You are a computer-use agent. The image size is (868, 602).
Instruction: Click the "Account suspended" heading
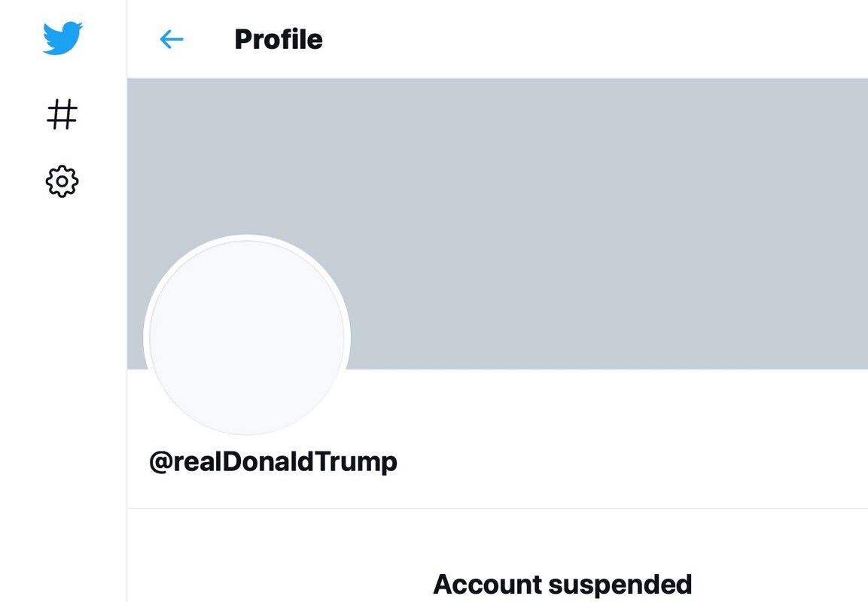click(x=562, y=584)
